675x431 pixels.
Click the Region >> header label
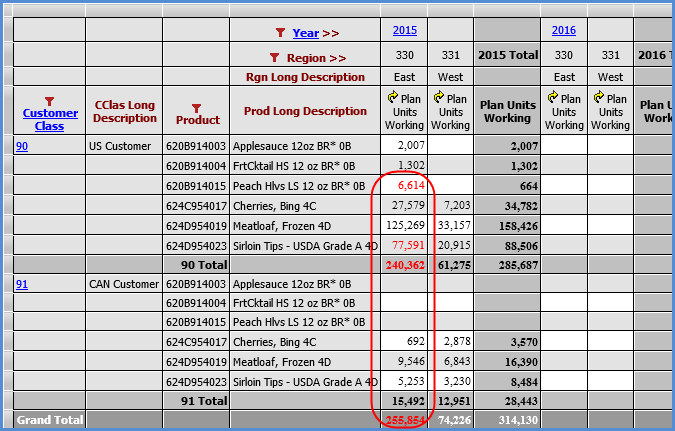[316, 58]
